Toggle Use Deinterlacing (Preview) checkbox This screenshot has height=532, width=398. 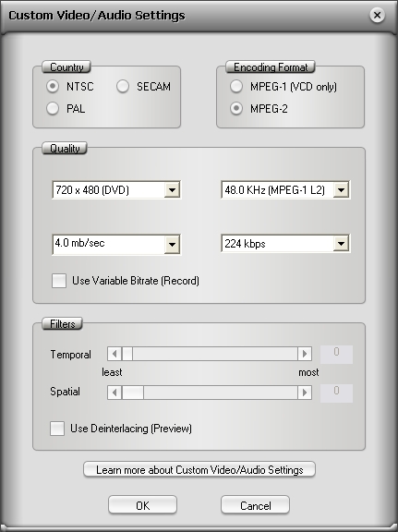pos(57,429)
